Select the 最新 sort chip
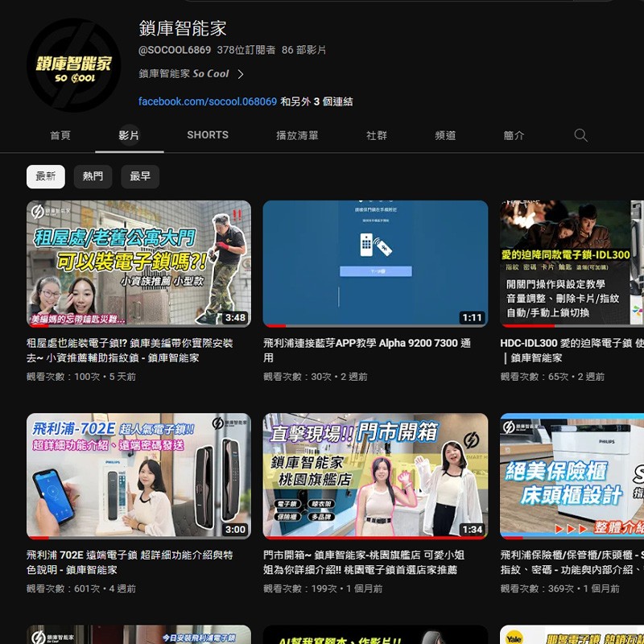 pos(46,176)
